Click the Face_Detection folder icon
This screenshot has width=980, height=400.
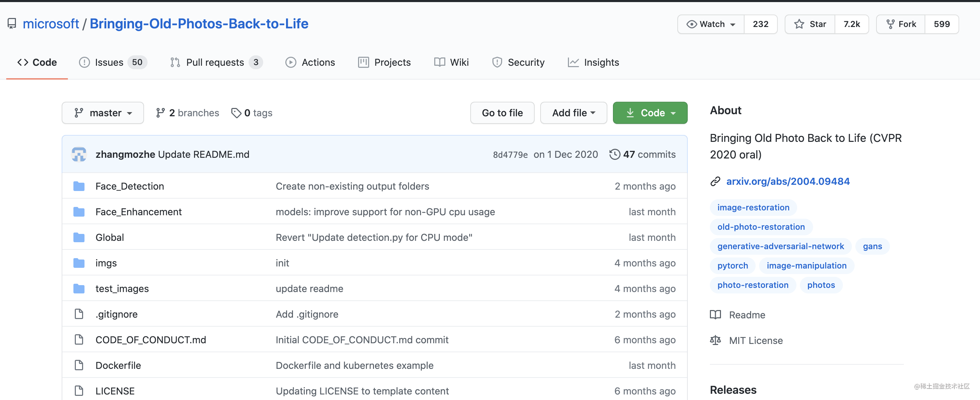pyautogui.click(x=79, y=186)
